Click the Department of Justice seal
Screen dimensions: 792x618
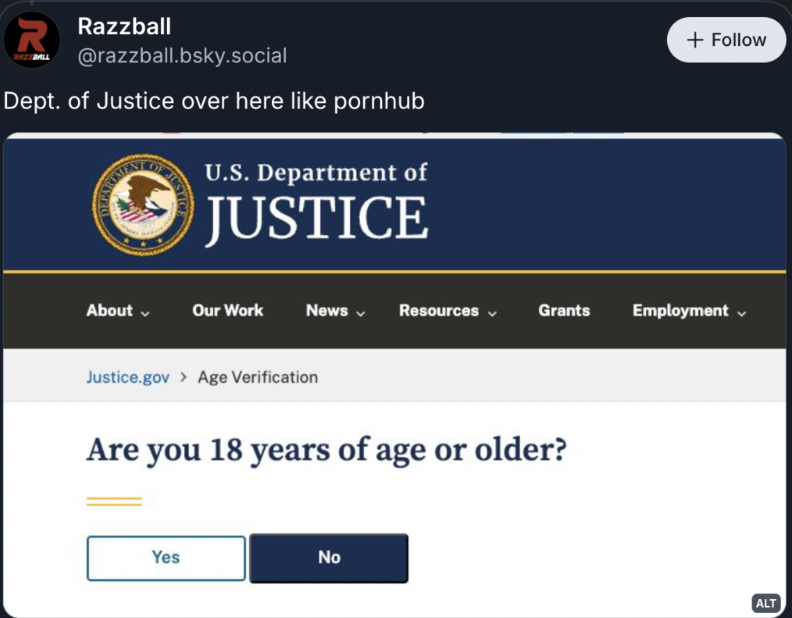click(x=143, y=203)
